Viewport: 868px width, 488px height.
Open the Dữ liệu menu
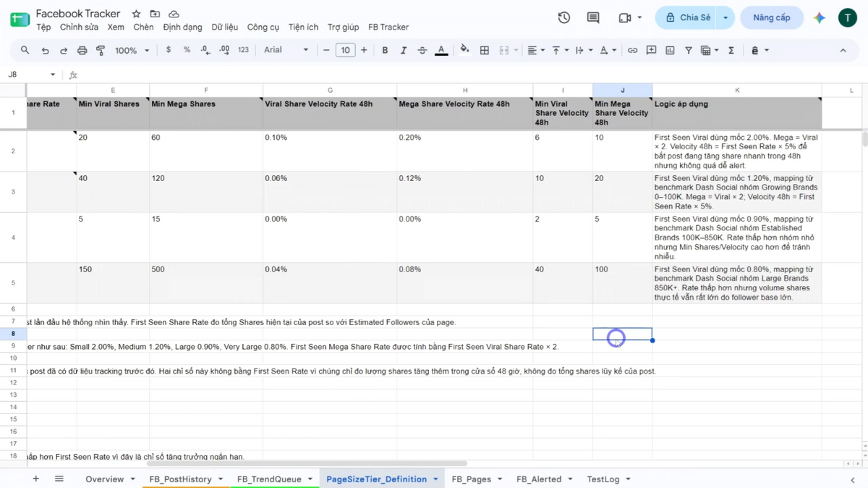[x=225, y=27]
